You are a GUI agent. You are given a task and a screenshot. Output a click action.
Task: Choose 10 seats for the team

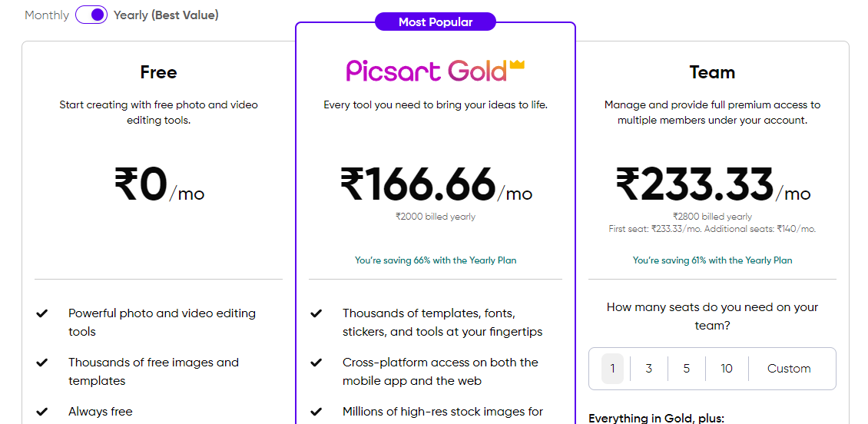(x=727, y=369)
